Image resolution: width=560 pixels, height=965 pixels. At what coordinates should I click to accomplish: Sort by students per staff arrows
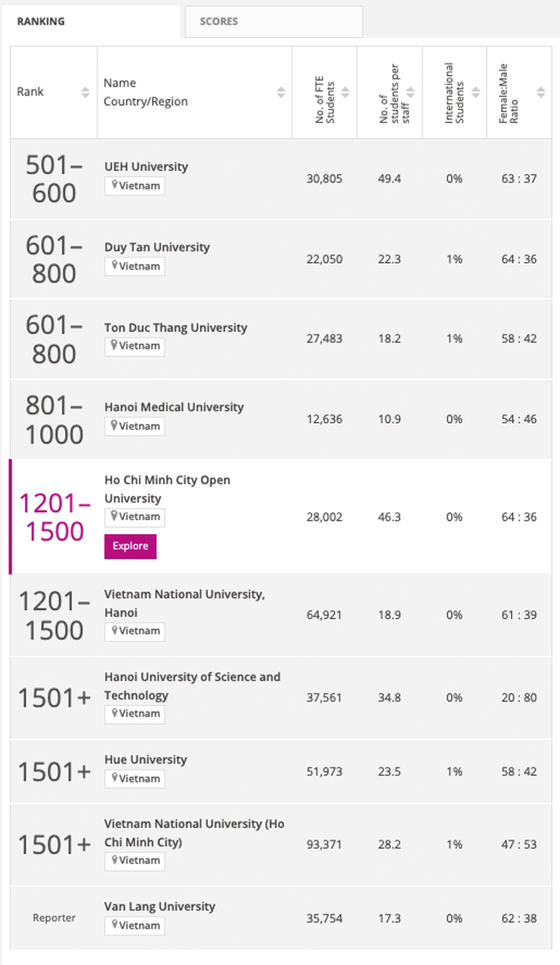[410, 92]
